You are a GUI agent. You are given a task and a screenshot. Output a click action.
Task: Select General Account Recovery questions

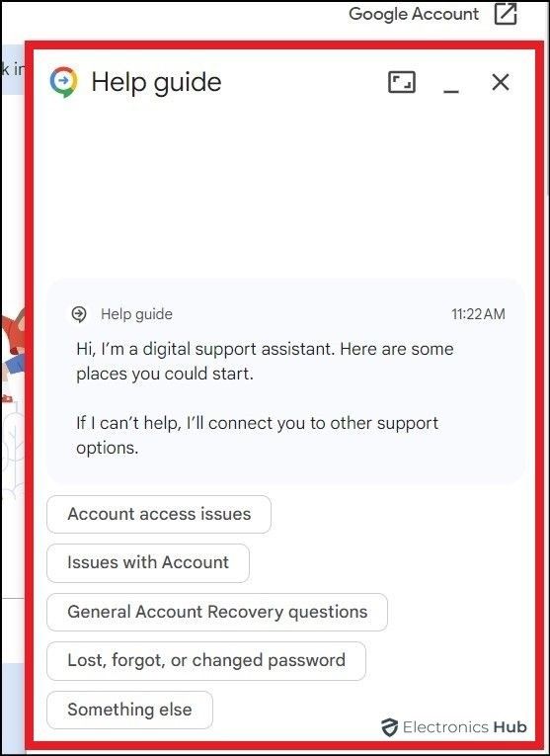coord(217,612)
